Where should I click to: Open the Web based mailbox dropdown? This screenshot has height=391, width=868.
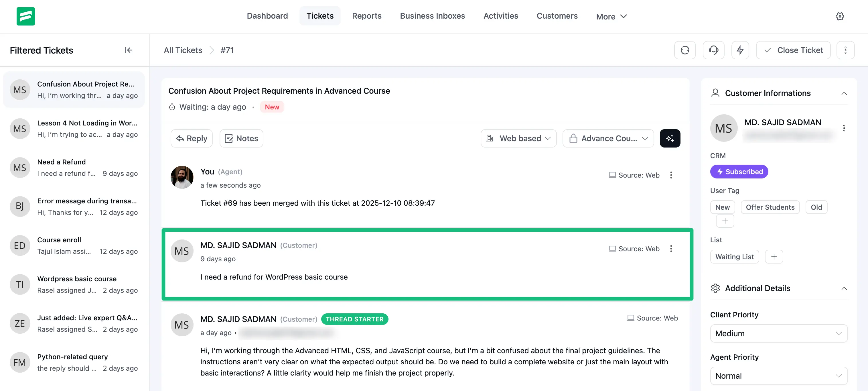(x=518, y=138)
